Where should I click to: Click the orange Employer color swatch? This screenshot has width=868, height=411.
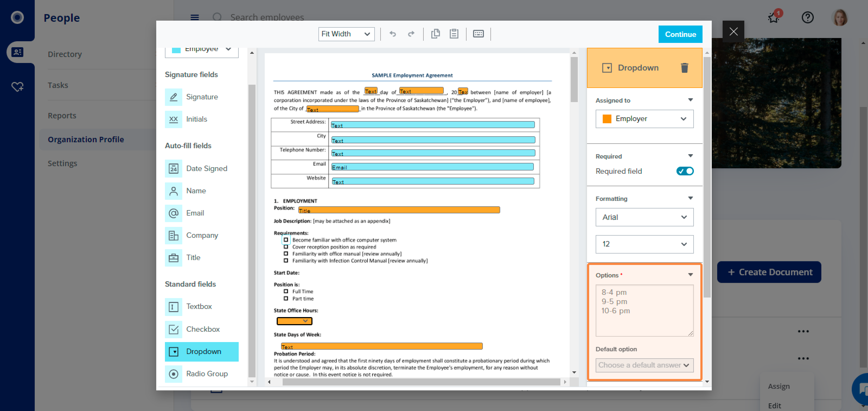607,119
